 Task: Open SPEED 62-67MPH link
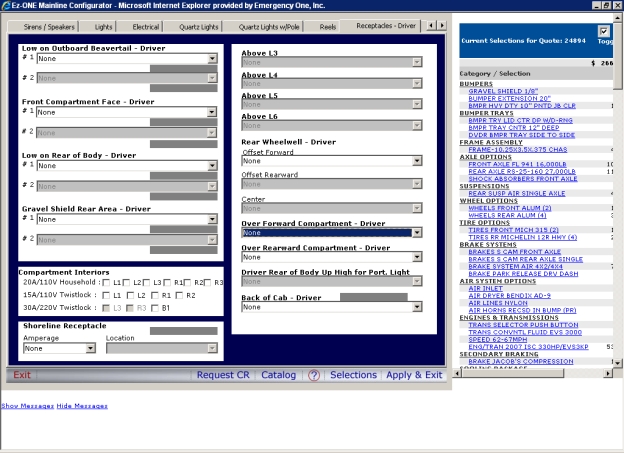(x=497, y=340)
